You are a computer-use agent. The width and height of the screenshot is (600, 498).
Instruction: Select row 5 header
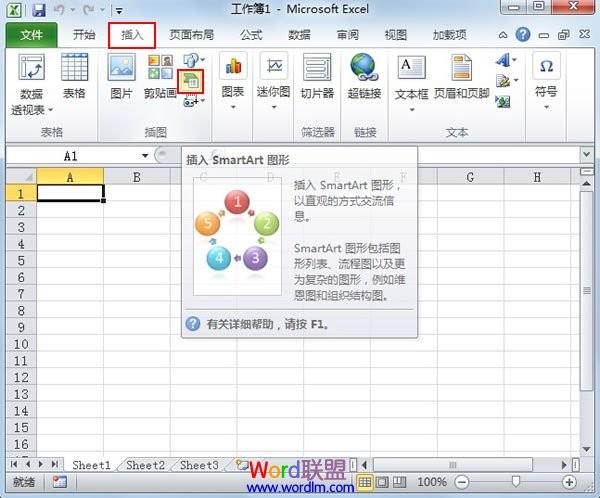pos(21,261)
